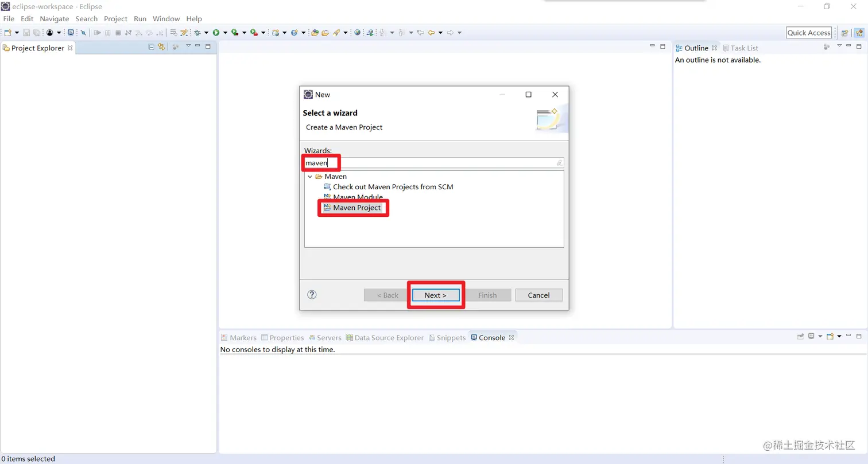Open the dropdown beside the New toolbar icon
This screenshot has height=464, width=868.
coord(17,33)
